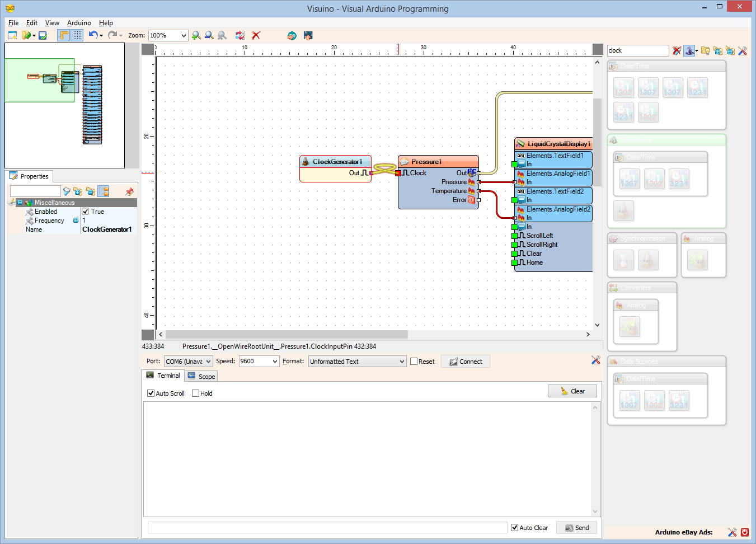The height and width of the screenshot is (544, 756).
Task: Click the component search box containing clock
Action: point(638,50)
